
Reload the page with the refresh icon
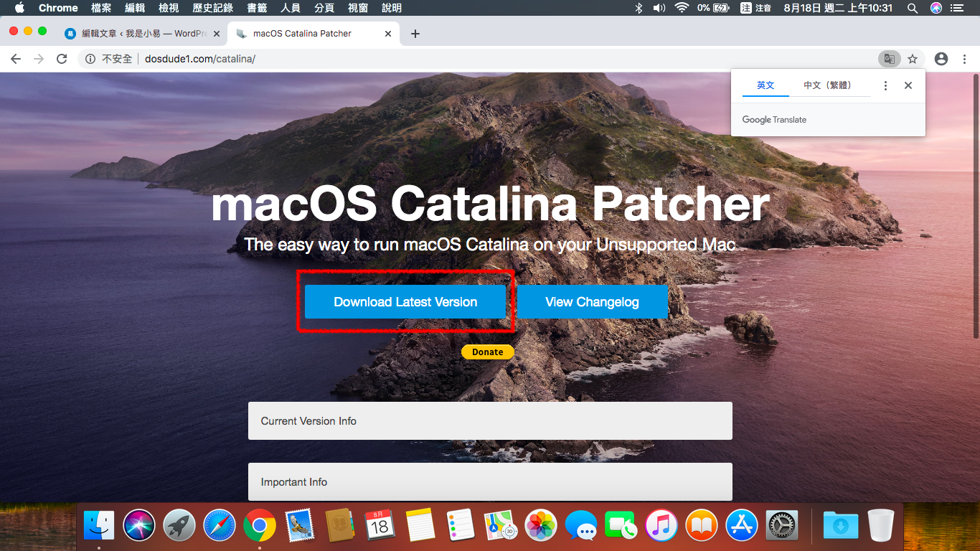coord(62,59)
